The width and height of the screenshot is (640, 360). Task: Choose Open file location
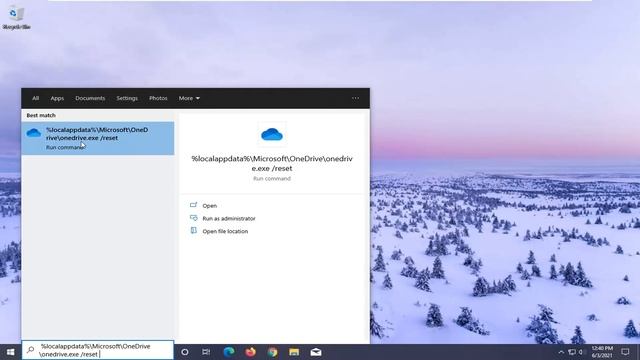click(x=225, y=231)
